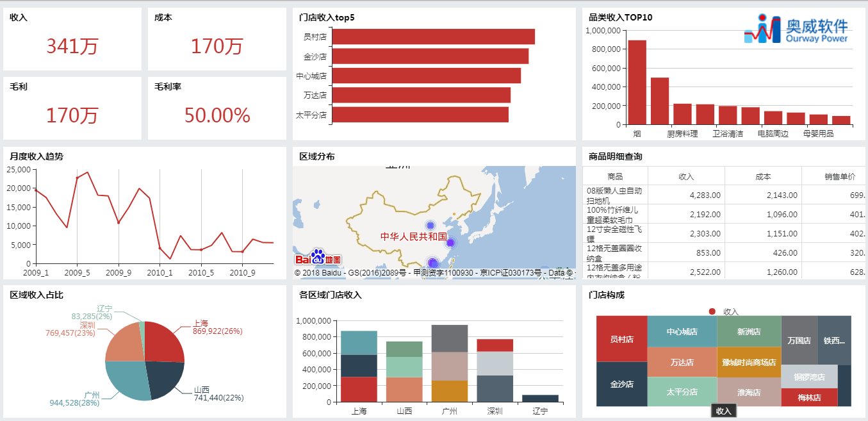Image resolution: width=868 pixels, height=421 pixels.
Task: Click the Baidu map logo
Action: (x=318, y=258)
